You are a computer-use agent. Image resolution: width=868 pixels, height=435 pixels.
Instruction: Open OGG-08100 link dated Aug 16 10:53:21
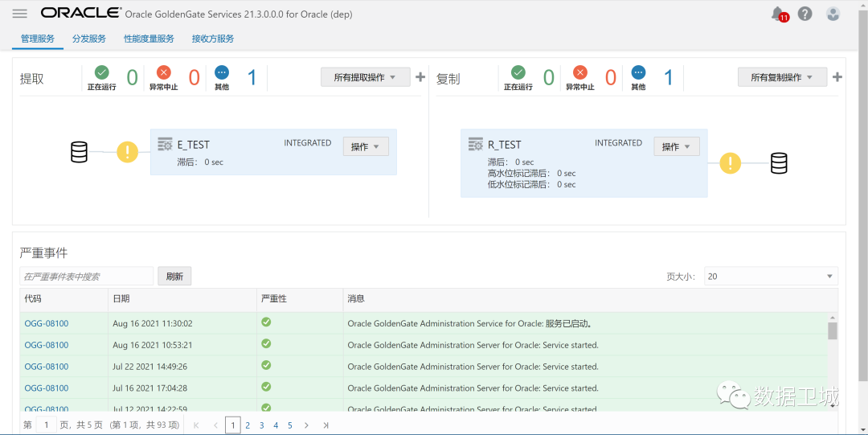(x=47, y=345)
